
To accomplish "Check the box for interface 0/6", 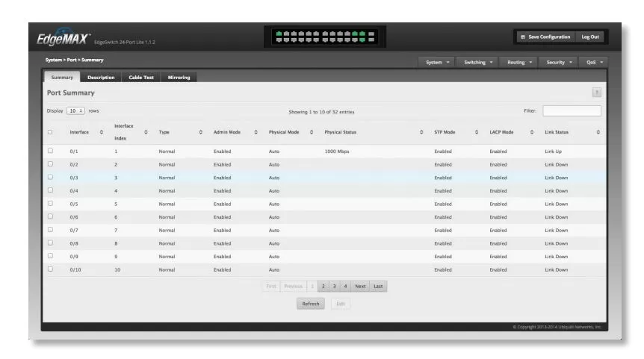I will [x=51, y=216].
